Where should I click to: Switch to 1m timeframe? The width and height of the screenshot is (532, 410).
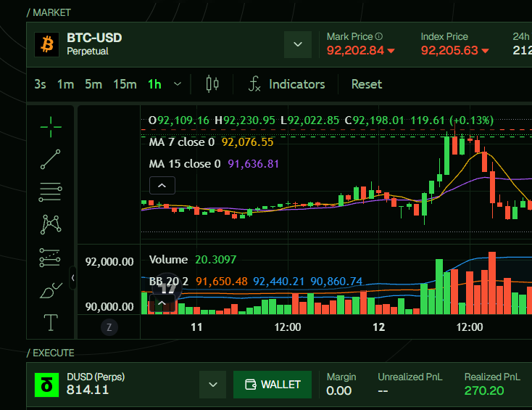[65, 84]
